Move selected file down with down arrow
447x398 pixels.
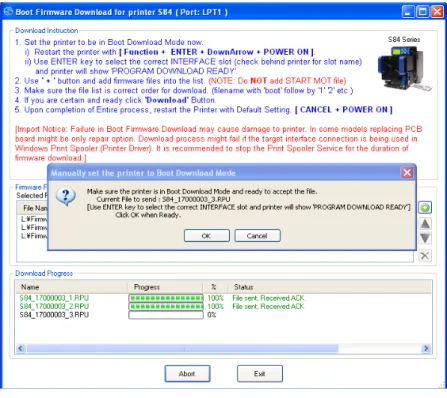pos(425,238)
